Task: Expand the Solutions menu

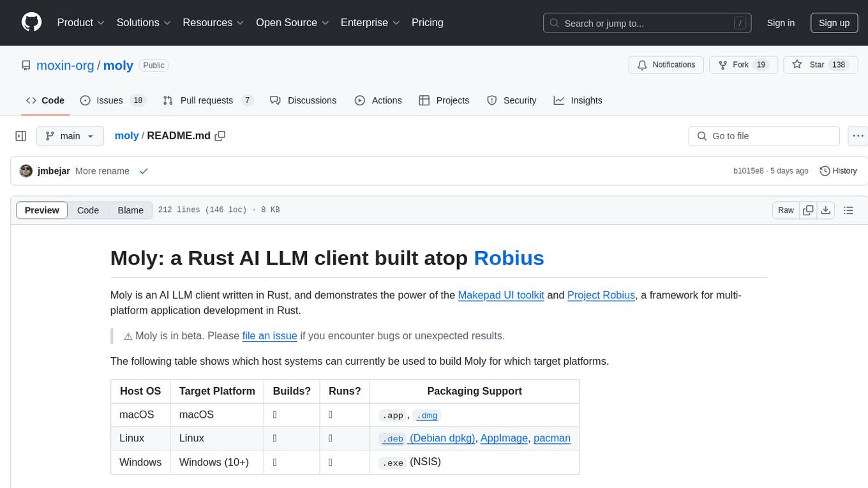Action: [144, 22]
